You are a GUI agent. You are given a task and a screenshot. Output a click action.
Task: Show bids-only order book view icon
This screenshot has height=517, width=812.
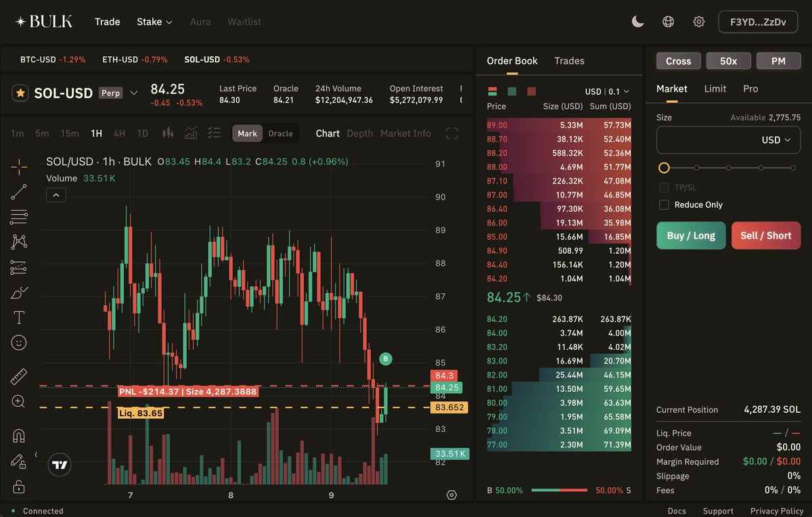coord(512,91)
